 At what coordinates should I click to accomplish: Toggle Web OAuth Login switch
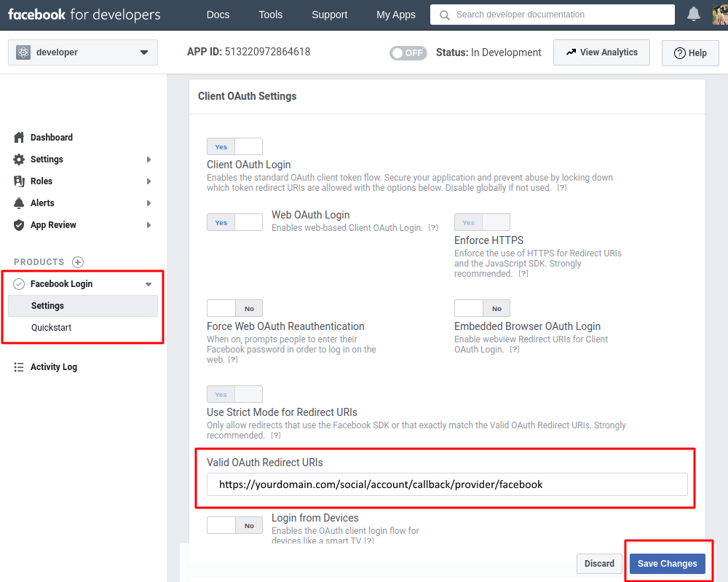click(234, 222)
